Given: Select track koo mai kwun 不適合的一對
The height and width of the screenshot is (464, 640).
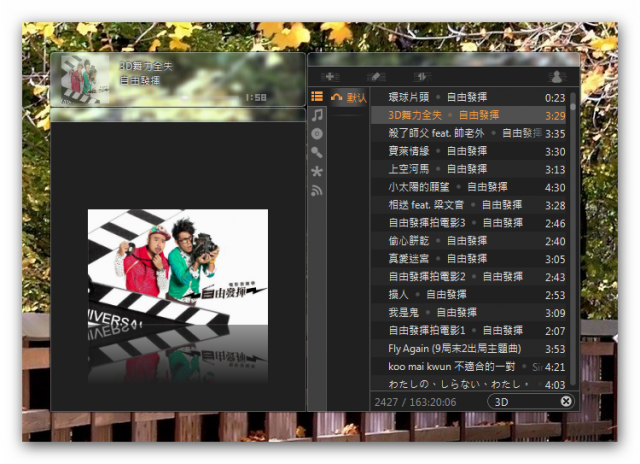Looking at the screenshot, I should tap(468, 367).
